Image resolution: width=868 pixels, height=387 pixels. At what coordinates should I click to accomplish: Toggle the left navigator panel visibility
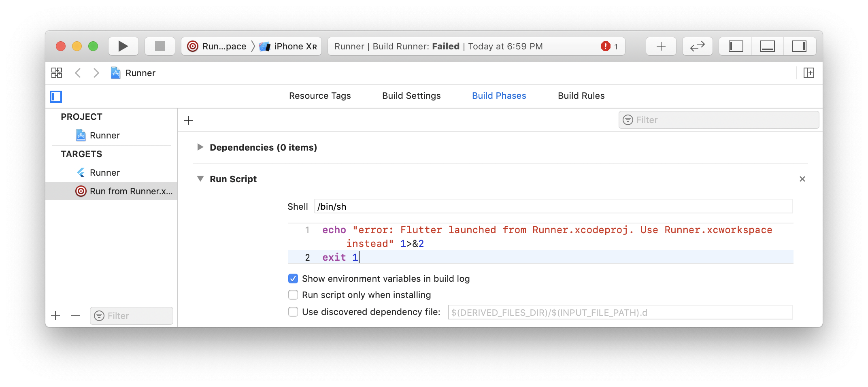(735, 46)
